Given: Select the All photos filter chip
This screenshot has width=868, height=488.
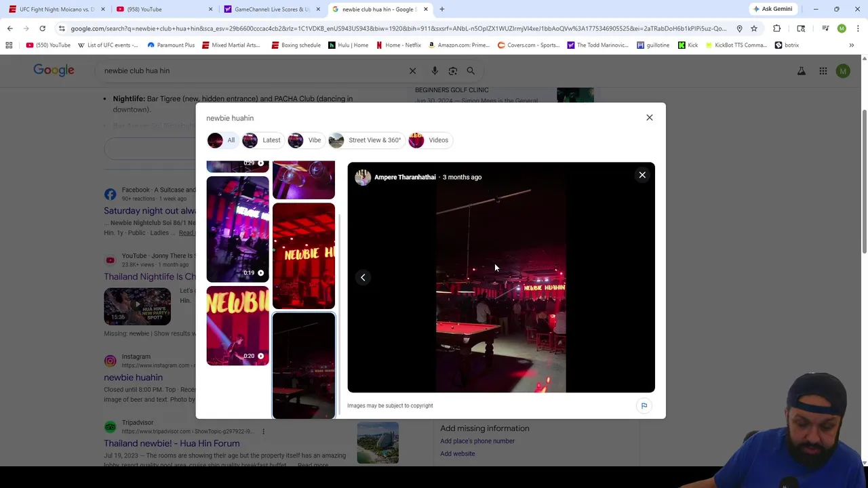Looking at the screenshot, I should tap(222, 140).
